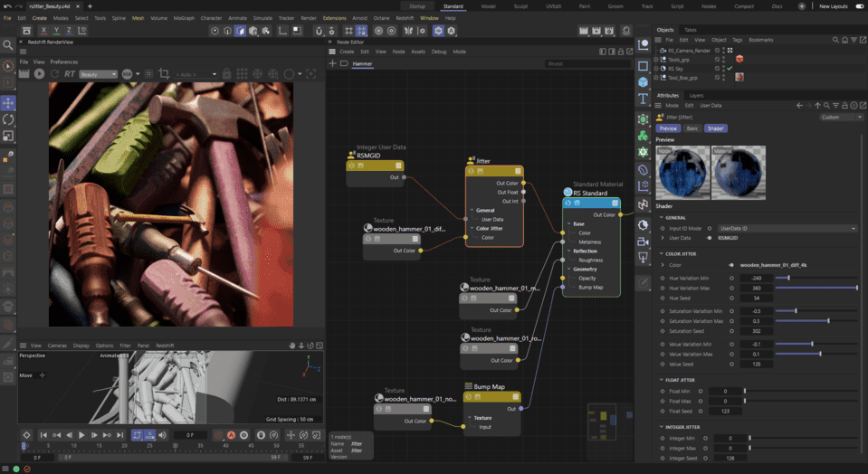This screenshot has width=868, height=474.
Task: Start render in Redshift RenderView
Action: click(x=40, y=73)
